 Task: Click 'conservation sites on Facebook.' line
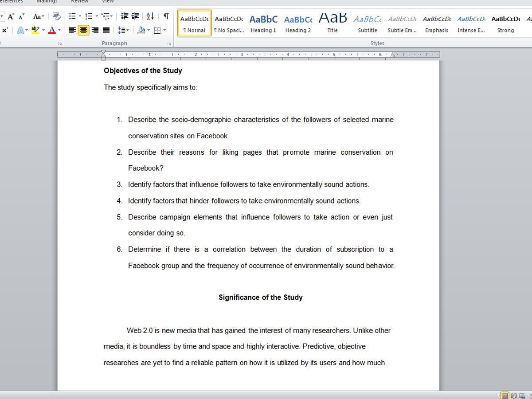click(x=179, y=136)
